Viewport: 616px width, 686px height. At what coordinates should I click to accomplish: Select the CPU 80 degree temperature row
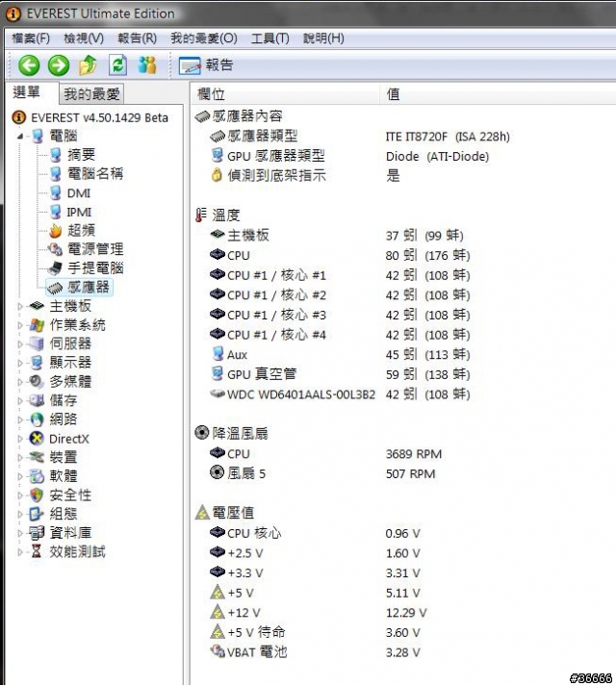340,255
